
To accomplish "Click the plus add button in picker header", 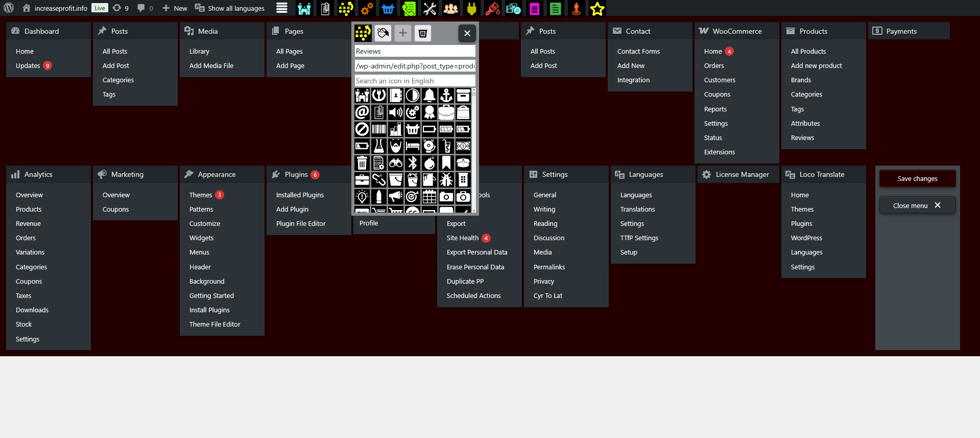I will point(403,33).
